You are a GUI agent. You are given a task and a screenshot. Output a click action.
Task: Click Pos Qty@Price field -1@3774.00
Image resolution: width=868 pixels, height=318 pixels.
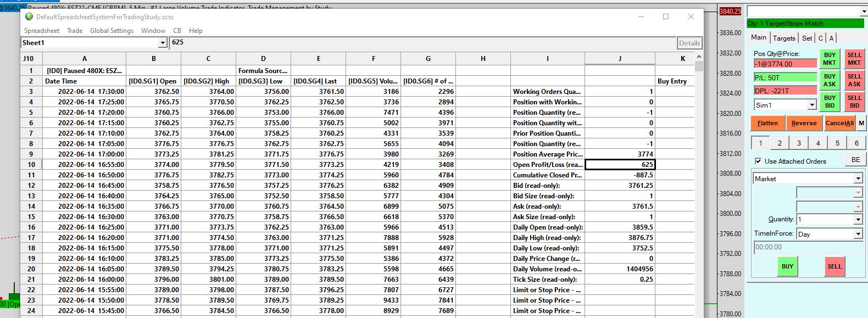point(785,64)
